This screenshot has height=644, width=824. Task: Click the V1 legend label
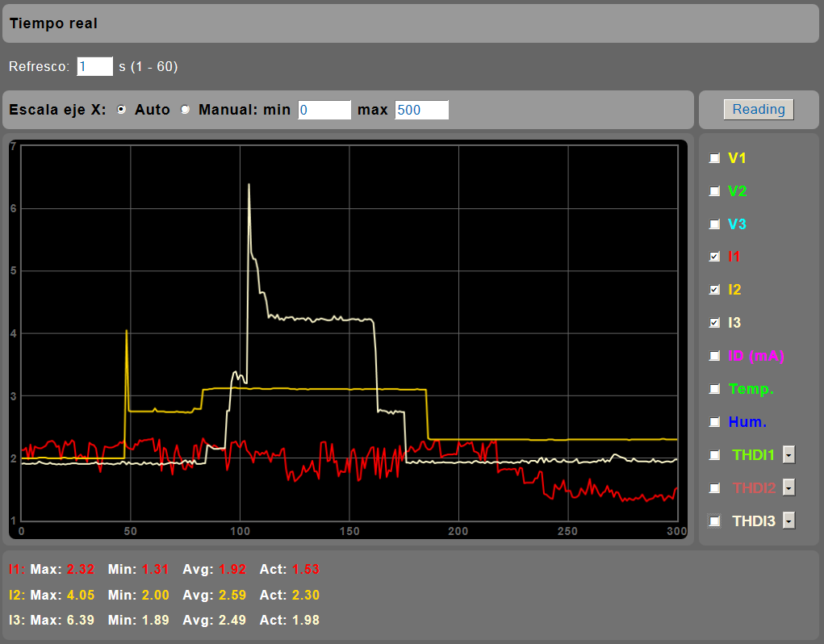[737, 158]
